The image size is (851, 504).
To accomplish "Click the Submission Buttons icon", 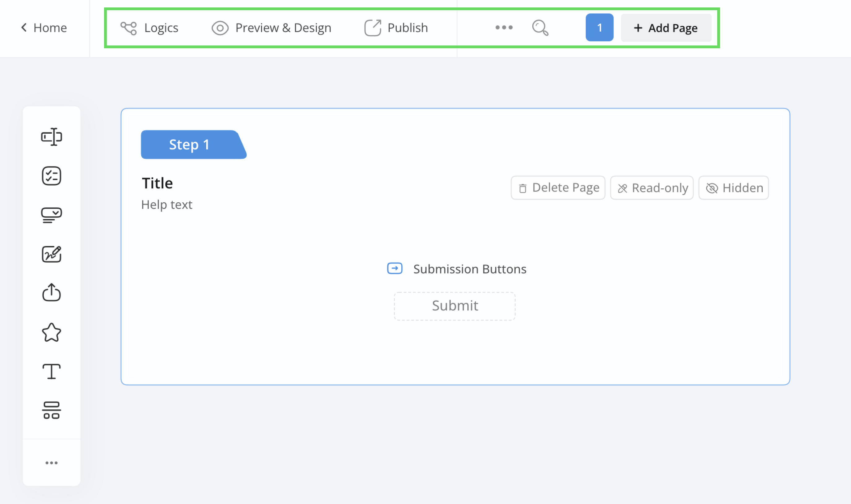I will click(395, 268).
